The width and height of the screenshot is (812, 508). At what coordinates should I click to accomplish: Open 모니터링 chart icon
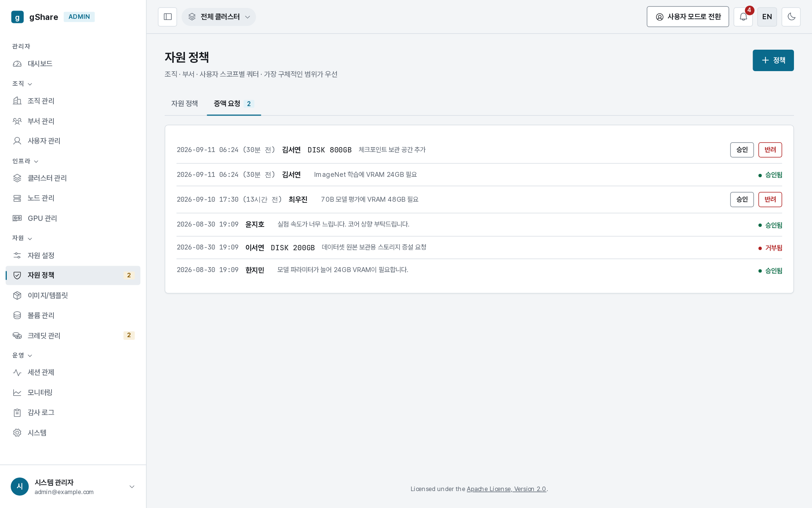(x=17, y=392)
